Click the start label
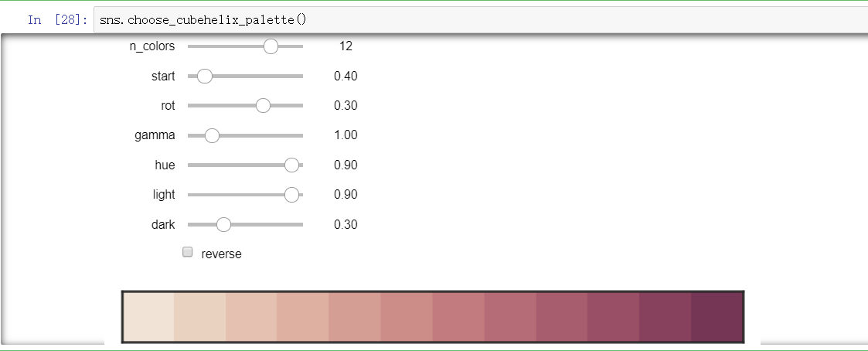This screenshot has width=868, height=351. pos(163,77)
